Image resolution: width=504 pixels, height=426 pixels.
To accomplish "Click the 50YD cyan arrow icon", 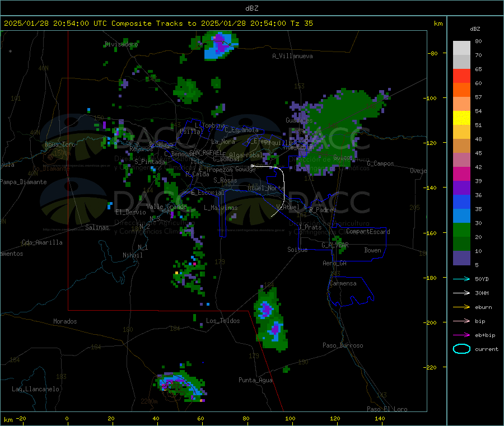I will [x=461, y=279].
